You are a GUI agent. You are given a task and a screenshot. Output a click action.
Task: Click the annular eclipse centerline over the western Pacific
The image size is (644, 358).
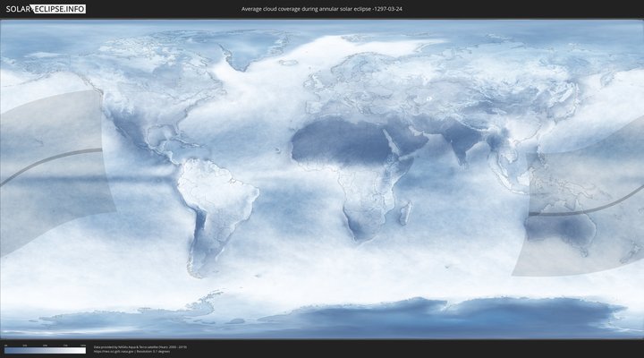45,159
